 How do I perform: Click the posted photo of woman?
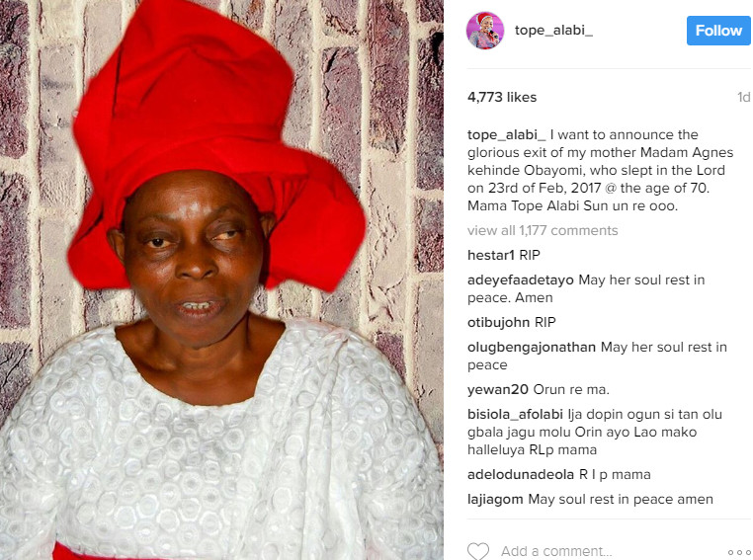point(221,280)
